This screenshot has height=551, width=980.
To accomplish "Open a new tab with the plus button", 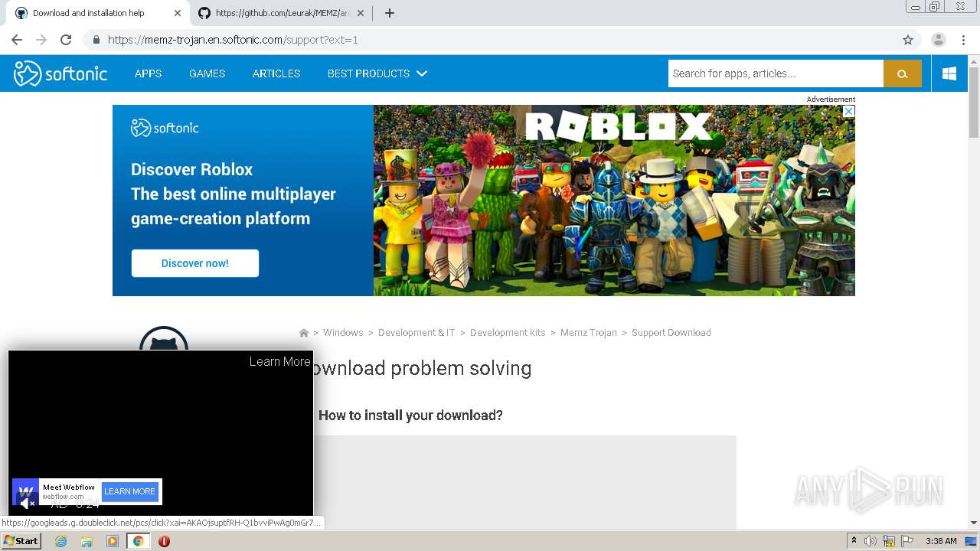I will pos(389,13).
